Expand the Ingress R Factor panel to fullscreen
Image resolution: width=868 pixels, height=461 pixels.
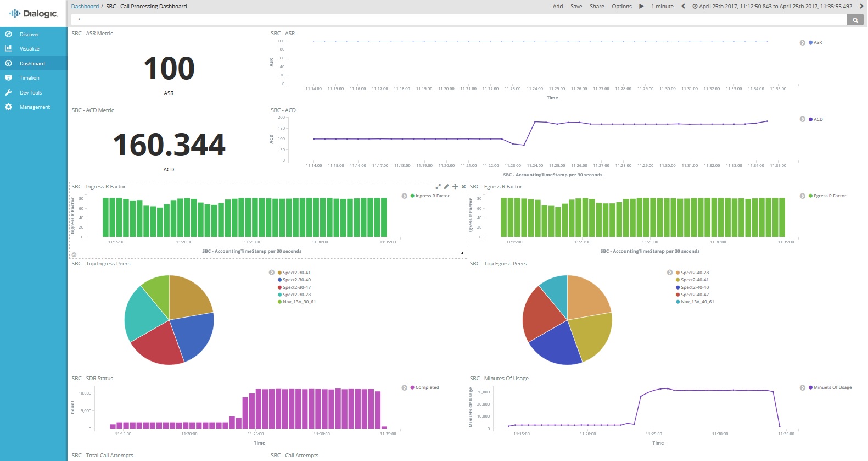click(x=438, y=187)
